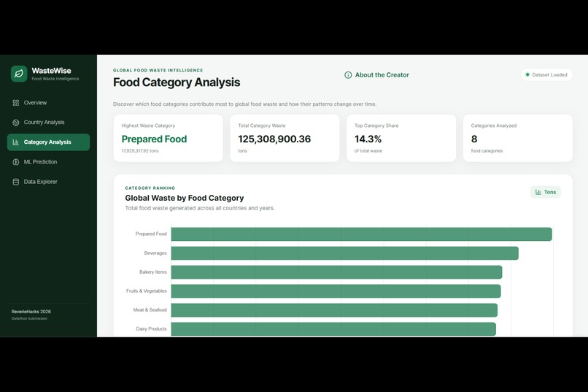Click the Categories Analyzed card label
Viewport: 588px width, 392px height.
point(494,126)
